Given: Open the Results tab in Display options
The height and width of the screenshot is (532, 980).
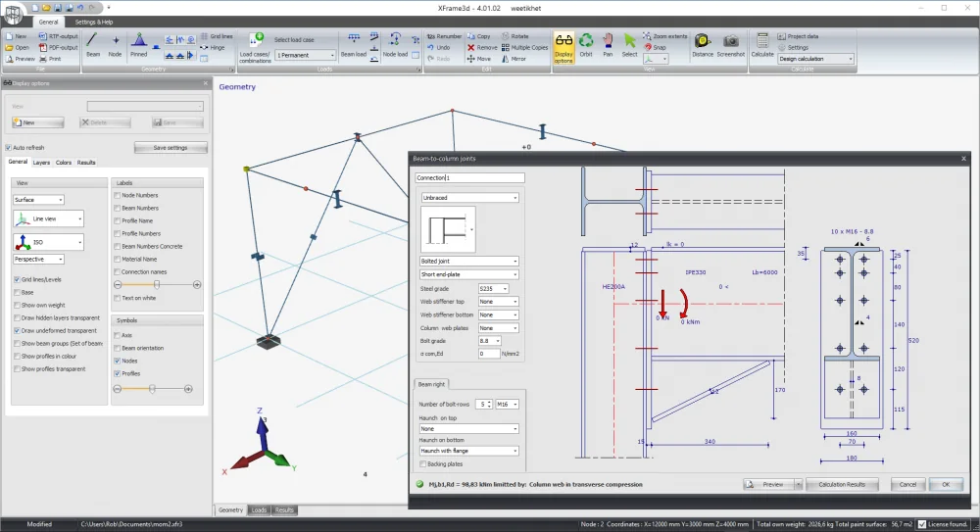Looking at the screenshot, I should [x=86, y=163].
